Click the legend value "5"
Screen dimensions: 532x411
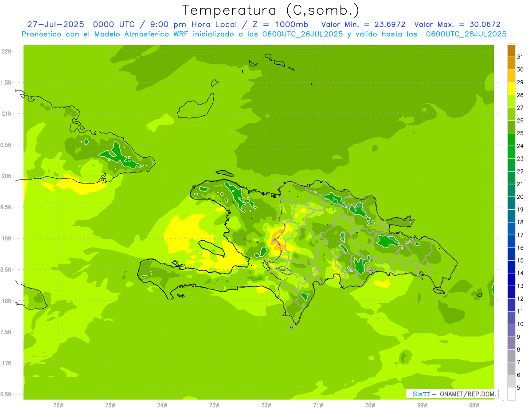click(518, 388)
